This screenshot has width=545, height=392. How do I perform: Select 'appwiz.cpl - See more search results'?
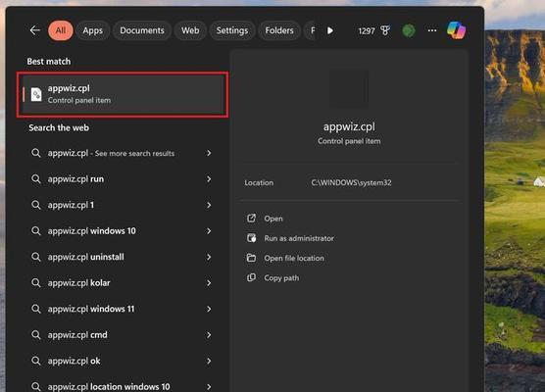pyautogui.click(x=123, y=153)
